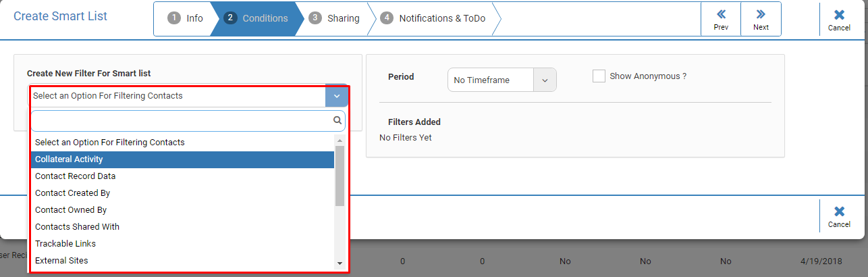This screenshot has height=277, width=868.
Task: Click the magnifier icon in dropdown search
Action: coord(337,121)
